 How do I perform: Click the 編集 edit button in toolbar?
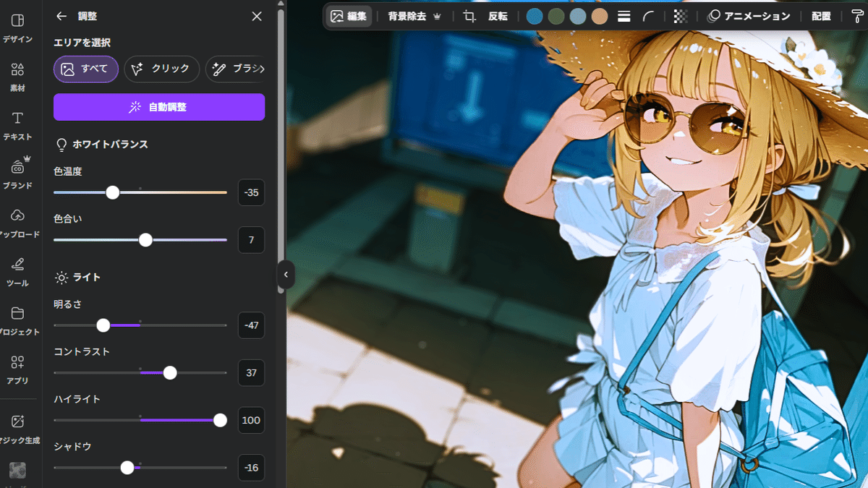pyautogui.click(x=349, y=16)
